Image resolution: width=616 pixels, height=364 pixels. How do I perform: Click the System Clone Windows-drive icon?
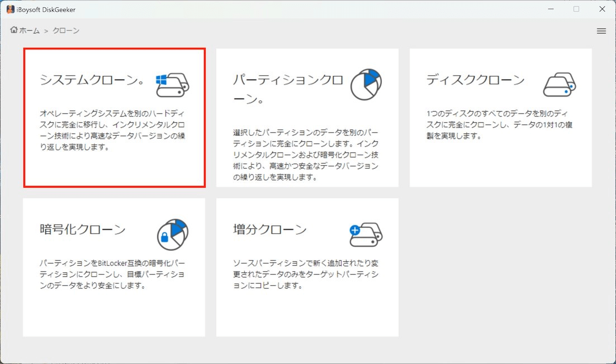(173, 85)
